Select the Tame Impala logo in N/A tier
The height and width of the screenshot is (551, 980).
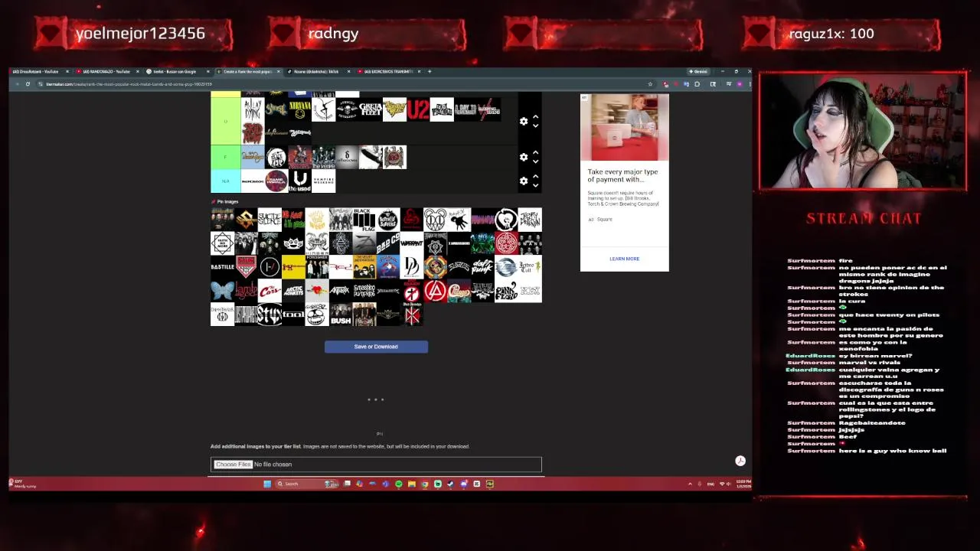(x=276, y=181)
